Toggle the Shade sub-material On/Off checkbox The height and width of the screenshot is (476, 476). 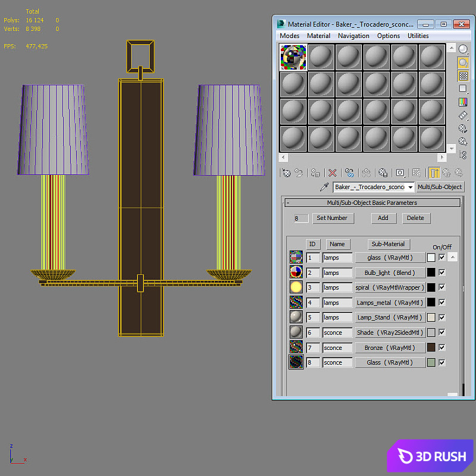click(x=442, y=332)
